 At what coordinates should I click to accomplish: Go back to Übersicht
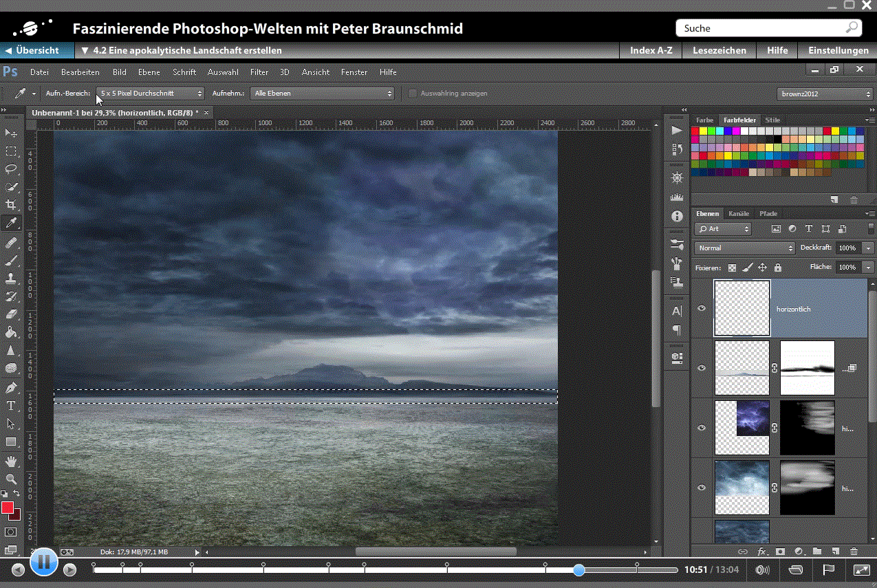[x=37, y=50]
